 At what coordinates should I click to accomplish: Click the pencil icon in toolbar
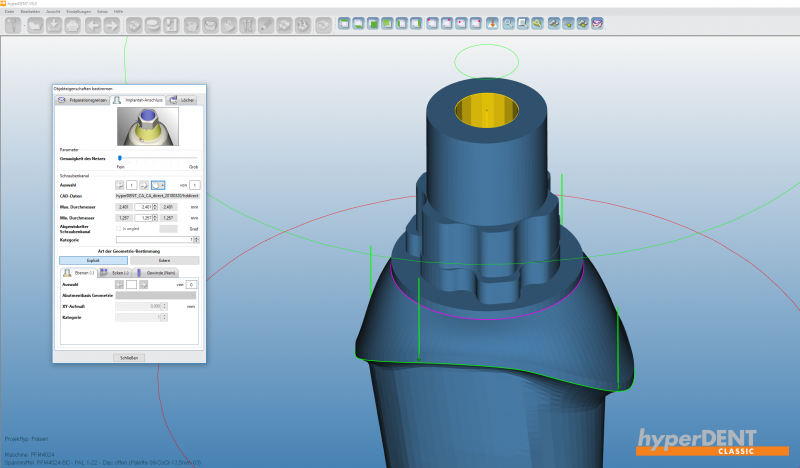click(x=266, y=24)
